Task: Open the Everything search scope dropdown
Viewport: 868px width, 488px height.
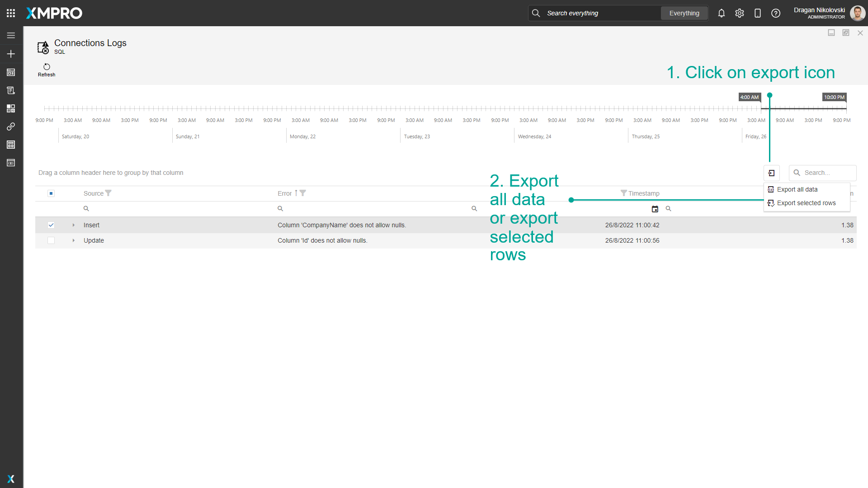Action: click(684, 13)
